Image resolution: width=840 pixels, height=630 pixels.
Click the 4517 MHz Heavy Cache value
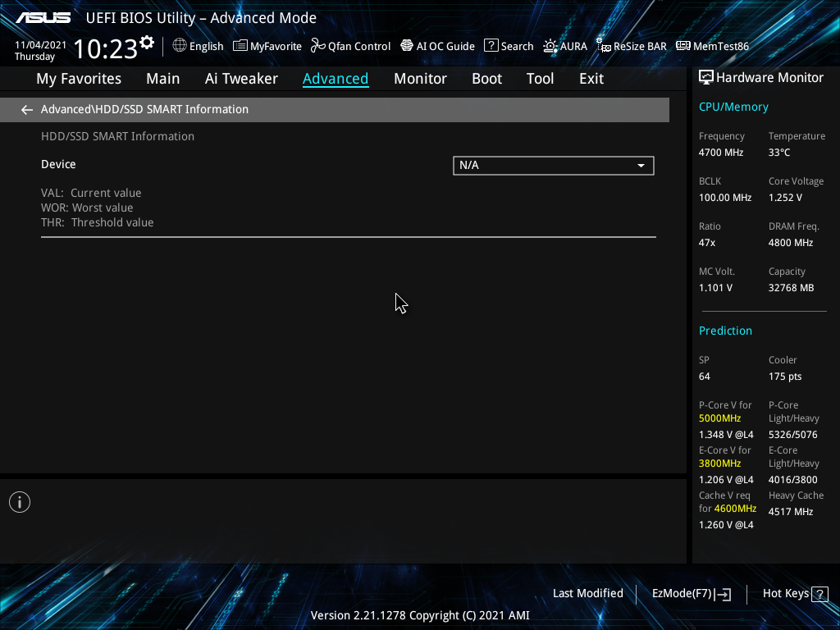coord(791,512)
